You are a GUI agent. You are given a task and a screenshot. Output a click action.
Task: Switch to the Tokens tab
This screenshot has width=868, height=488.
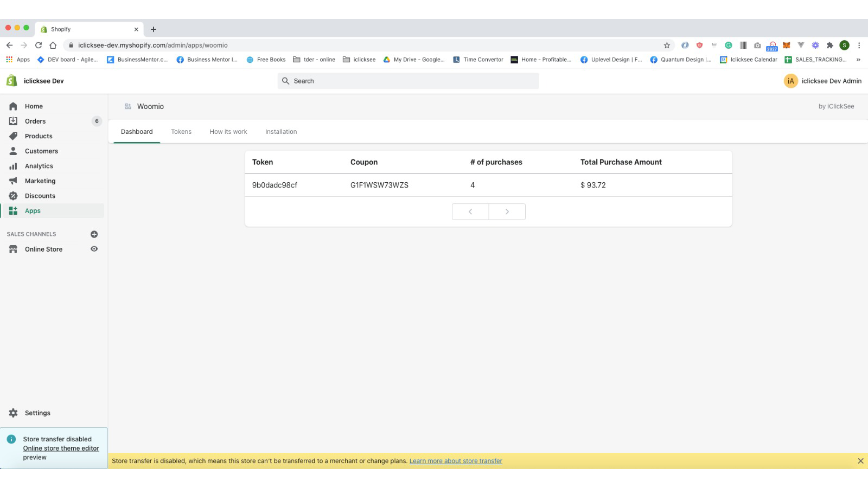click(x=181, y=132)
